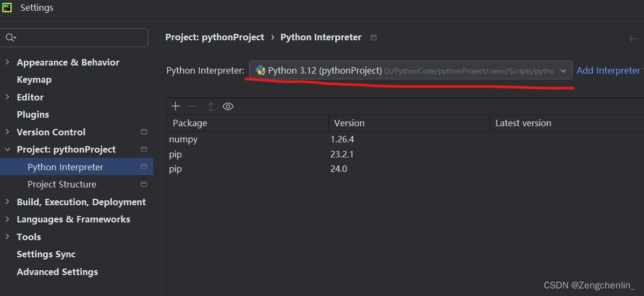Expand the Tools section
The image size is (644, 296).
7,236
